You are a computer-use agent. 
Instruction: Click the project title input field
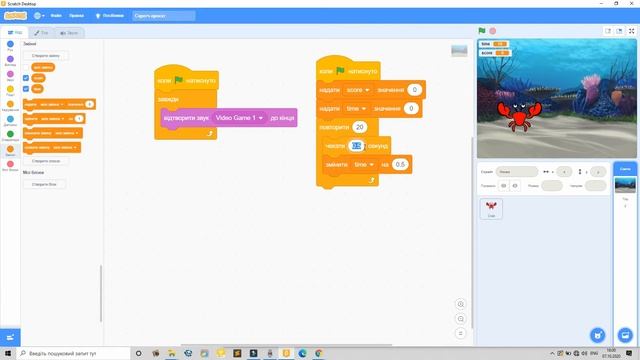(x=164, y=16)
